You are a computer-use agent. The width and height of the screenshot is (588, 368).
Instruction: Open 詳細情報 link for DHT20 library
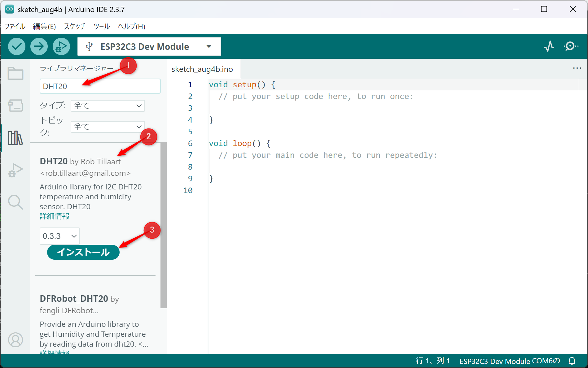[x=55, y=216]
